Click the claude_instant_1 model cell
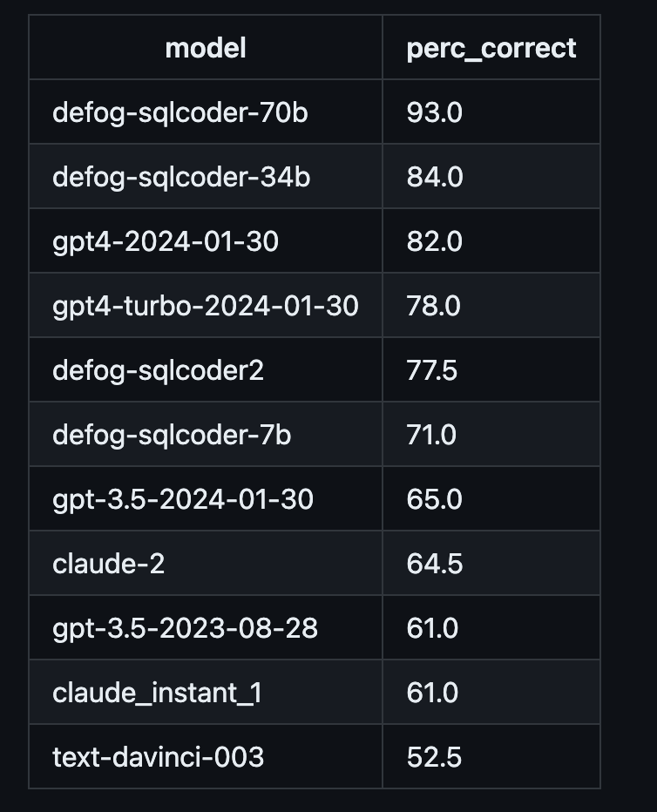Screen dimensions: 657x812 pyautogui.click(x=157, y=693)
